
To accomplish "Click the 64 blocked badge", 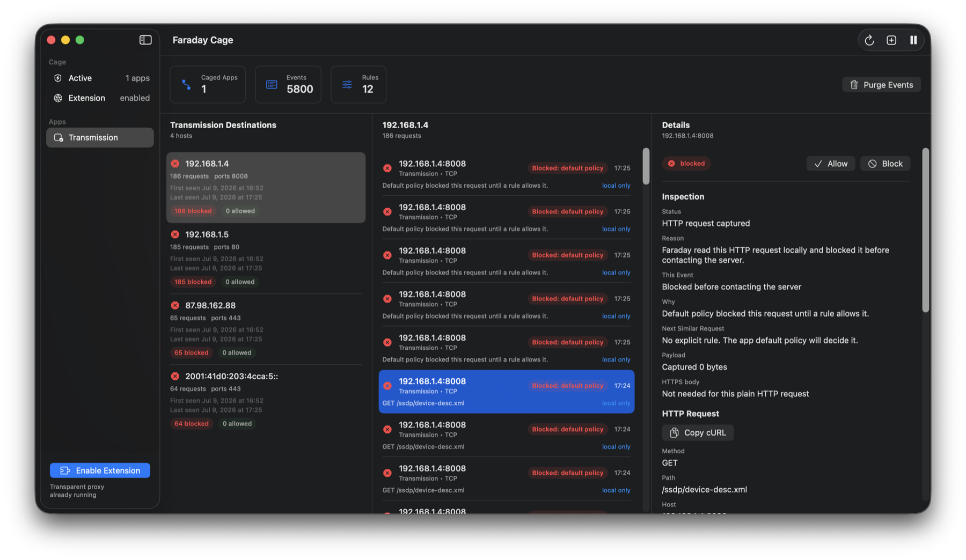I will click(x=191, y=423).
